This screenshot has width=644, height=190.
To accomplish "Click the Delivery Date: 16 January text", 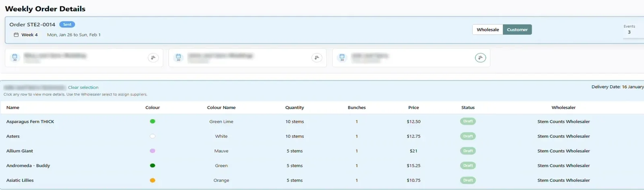I will [617, 87].
